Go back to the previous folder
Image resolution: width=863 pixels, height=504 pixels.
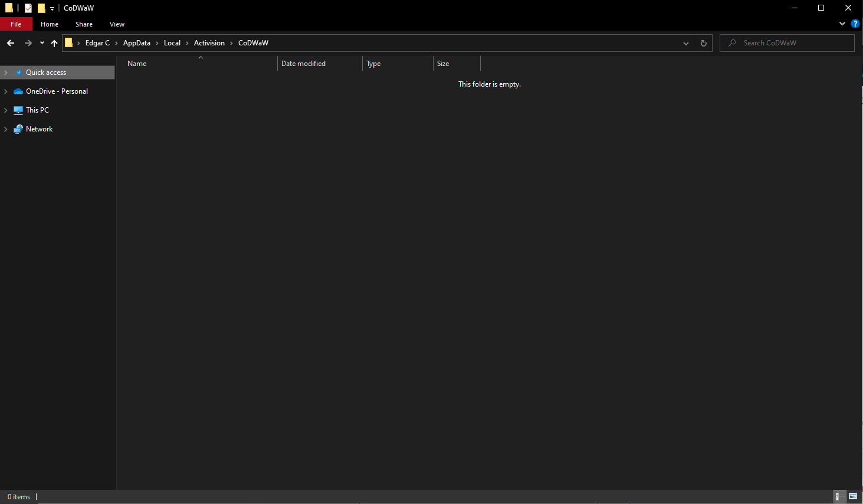click(x=11, y=43)
